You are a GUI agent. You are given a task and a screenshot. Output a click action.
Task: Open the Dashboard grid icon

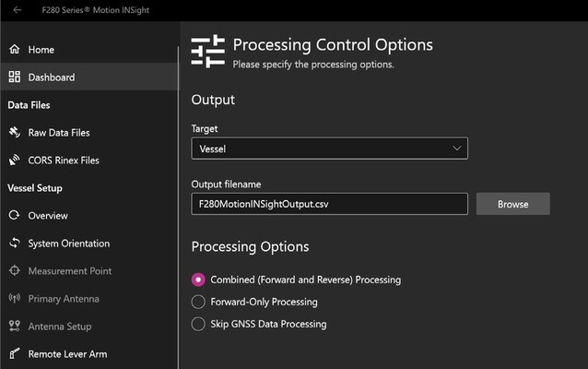[14, 77]
